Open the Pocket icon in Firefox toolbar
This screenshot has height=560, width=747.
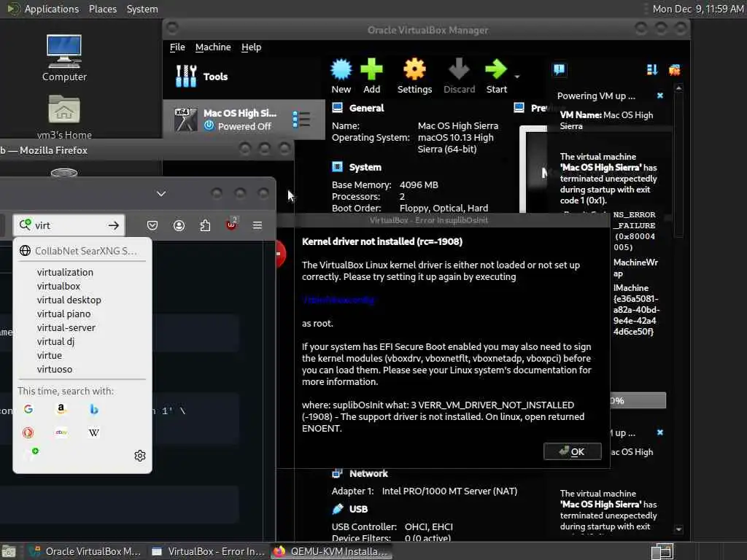point(152,225)
